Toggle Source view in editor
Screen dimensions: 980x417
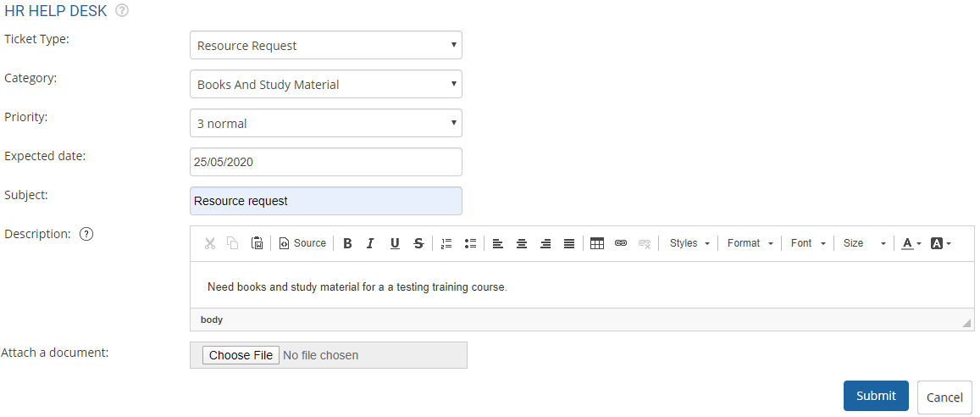click(x=302, y=243)
